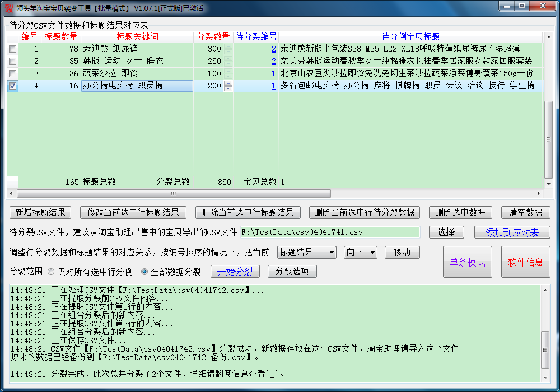The image size is (560, 392).
Task: Open the 标题结果 dropdown
Action: 306,253
